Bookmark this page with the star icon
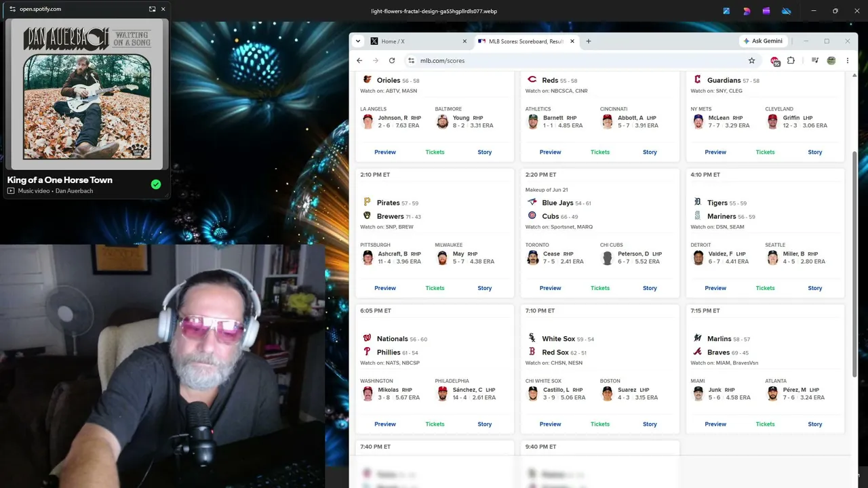Image resolution: width=868 pixels, height=488 pixels. pos(751,60)
